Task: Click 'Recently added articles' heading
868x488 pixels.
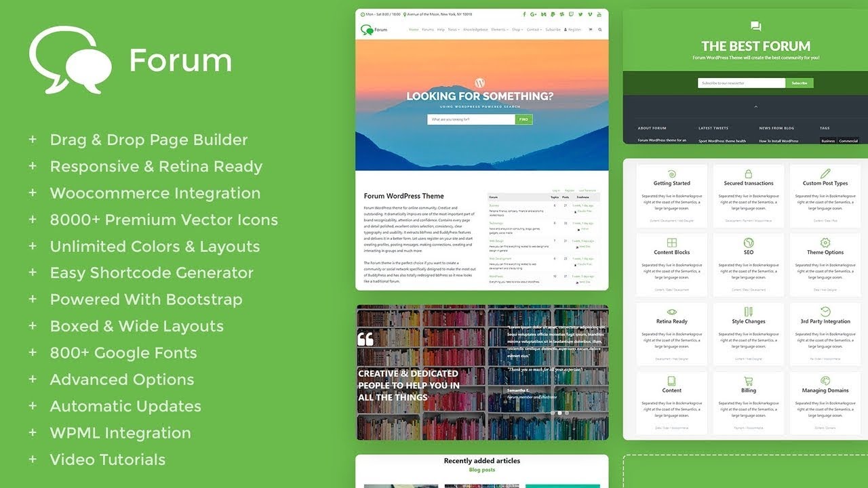Action: [x=482, y=461]
